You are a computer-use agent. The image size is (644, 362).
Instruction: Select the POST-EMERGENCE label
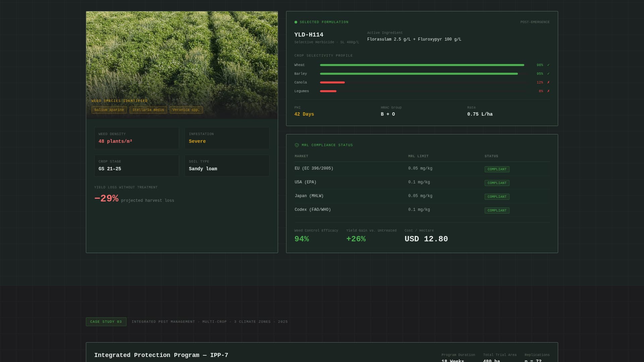pos(535,22)
